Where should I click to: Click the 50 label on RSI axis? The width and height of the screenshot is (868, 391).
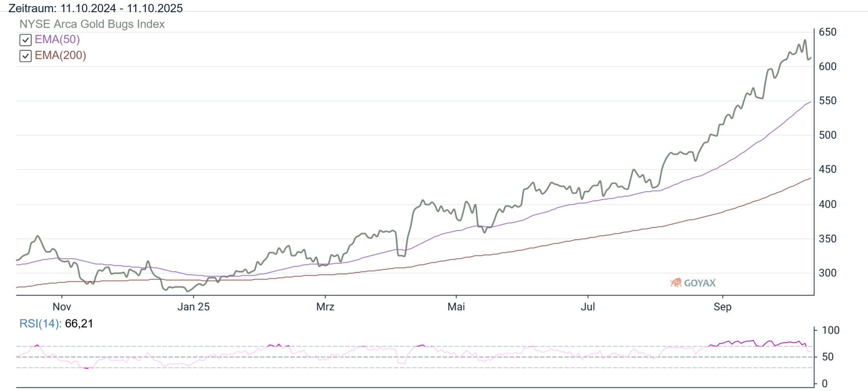click(x=828, y=357)
